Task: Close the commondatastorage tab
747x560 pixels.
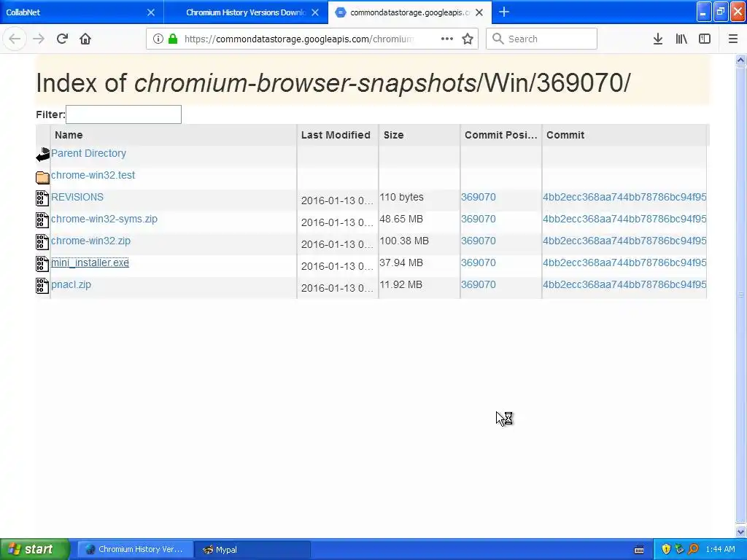Action: point(479,12)
